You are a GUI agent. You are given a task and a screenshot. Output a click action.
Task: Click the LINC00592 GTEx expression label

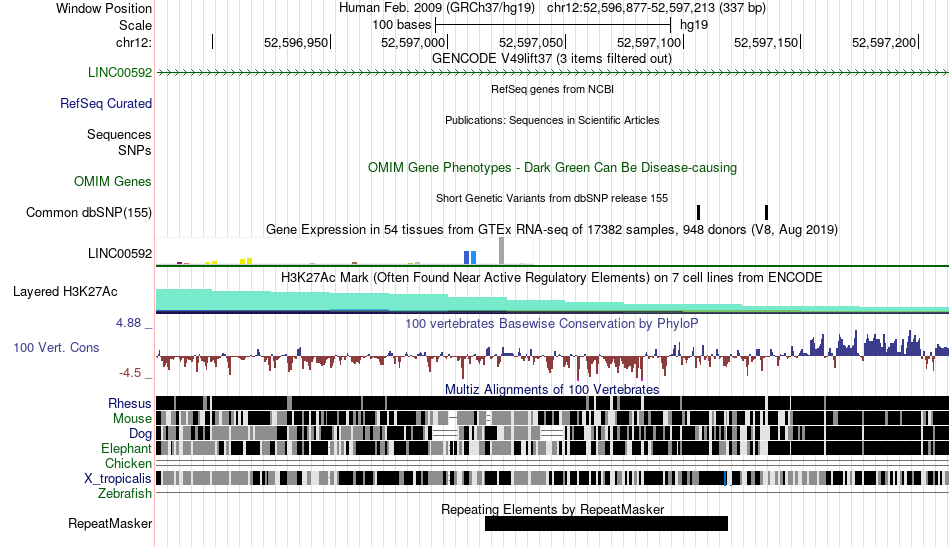pos(120,254)
